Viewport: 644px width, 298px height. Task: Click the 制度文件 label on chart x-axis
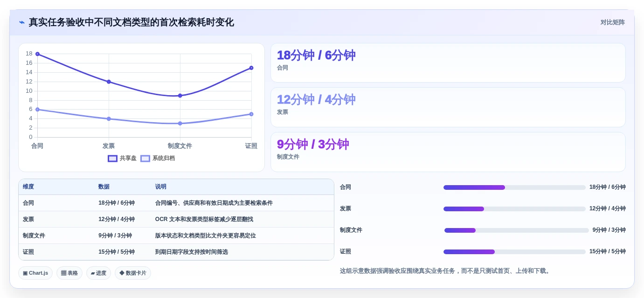point(180,146)
